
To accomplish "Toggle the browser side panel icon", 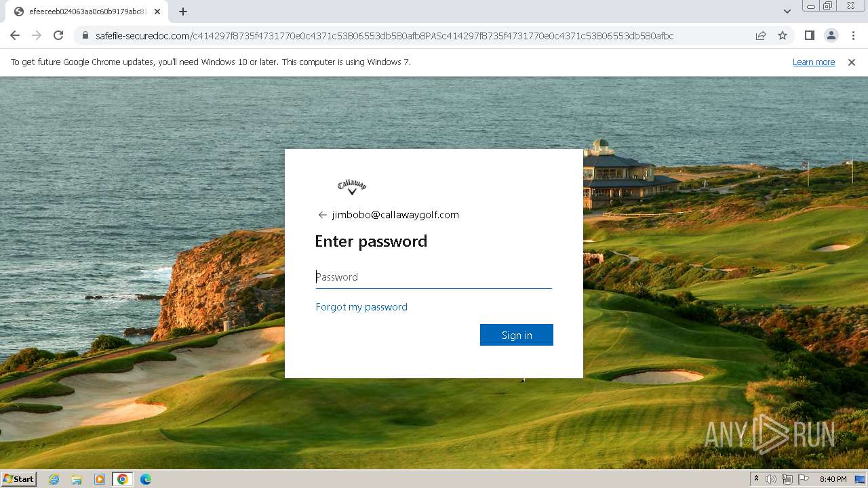I will [x=809, y=35].
